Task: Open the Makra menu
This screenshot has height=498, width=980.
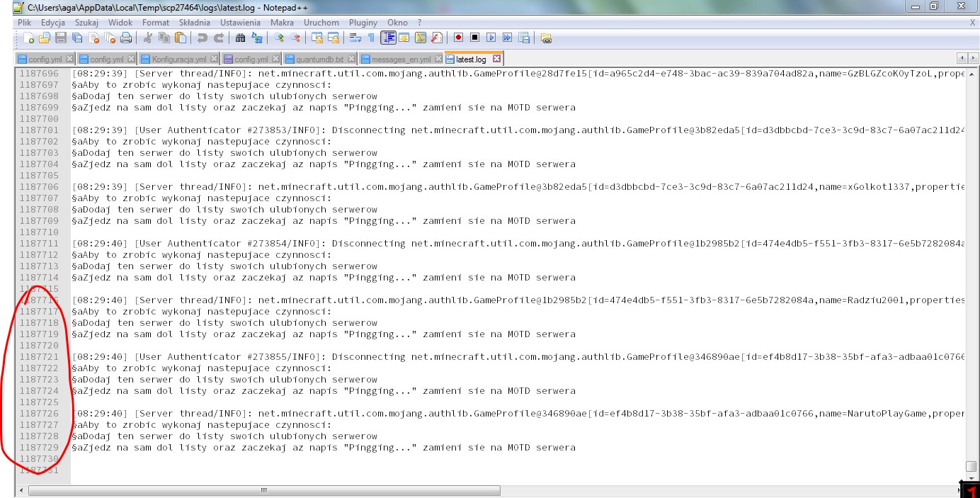Action: pyautogui.click(x=282, y=23)
